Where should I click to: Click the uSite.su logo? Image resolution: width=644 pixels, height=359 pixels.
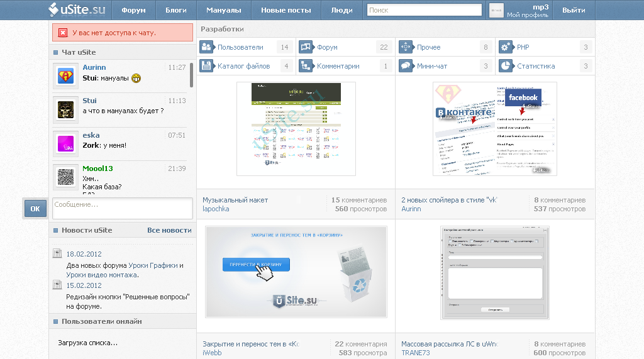(x=77, y=9)
